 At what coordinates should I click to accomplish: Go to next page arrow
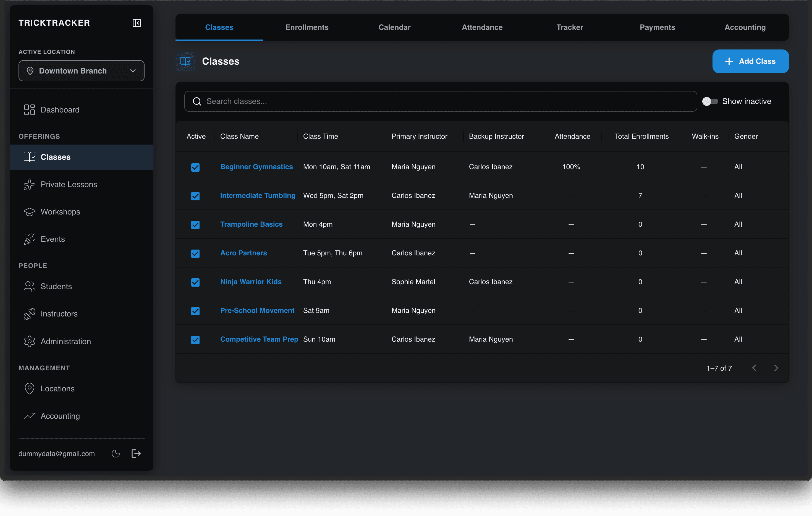(776, 368)
